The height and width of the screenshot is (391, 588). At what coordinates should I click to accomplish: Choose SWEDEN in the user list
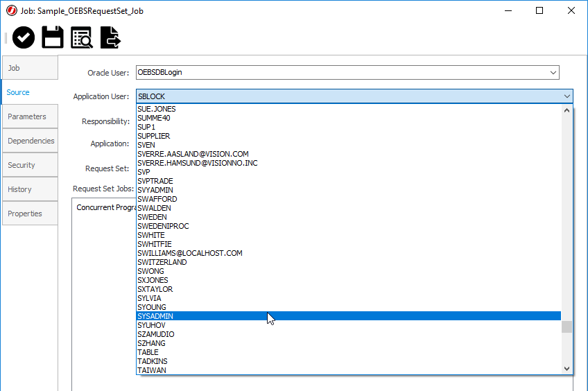pos(349,217)
